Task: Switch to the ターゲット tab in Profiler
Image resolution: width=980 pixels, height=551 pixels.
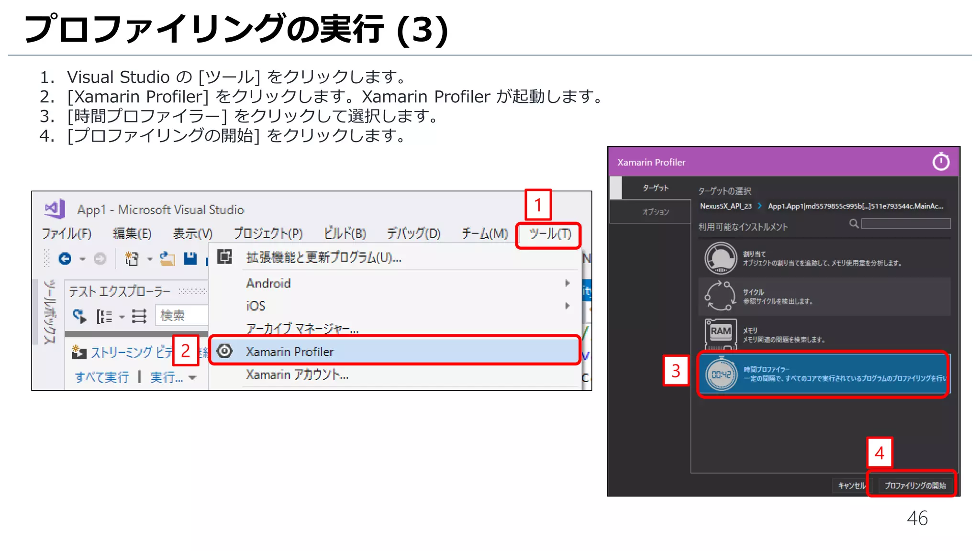Action: 656,188
